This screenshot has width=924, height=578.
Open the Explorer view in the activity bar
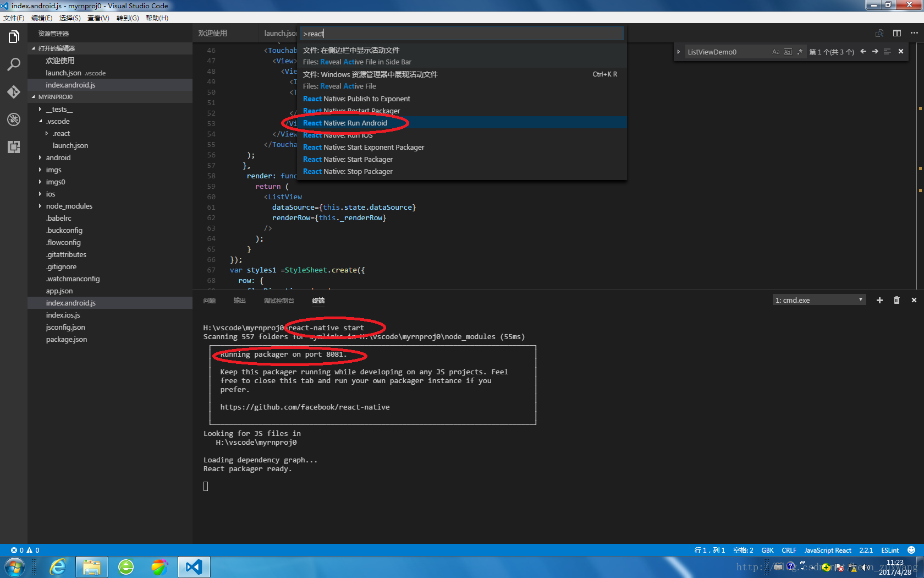point(14,37)
